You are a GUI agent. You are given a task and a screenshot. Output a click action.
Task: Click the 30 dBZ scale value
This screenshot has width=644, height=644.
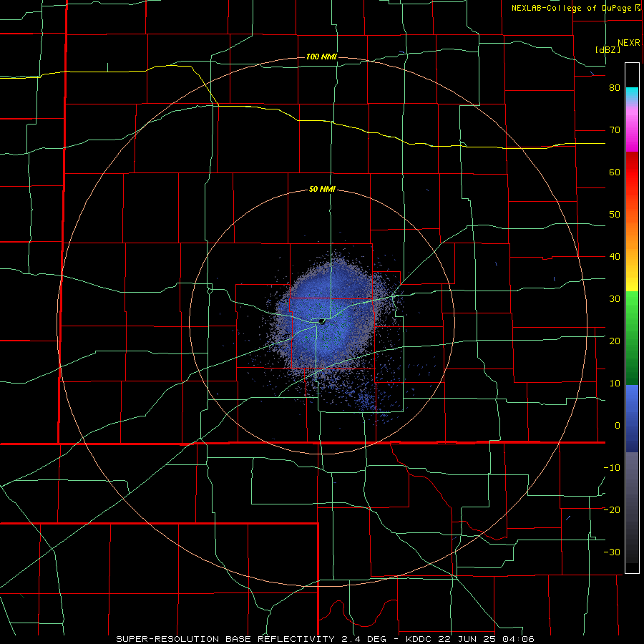(615, 298)
